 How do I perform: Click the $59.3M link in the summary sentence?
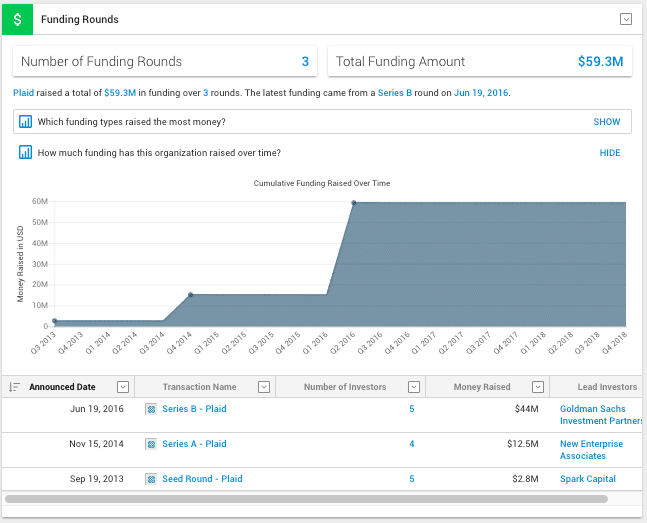coord(120,93)
